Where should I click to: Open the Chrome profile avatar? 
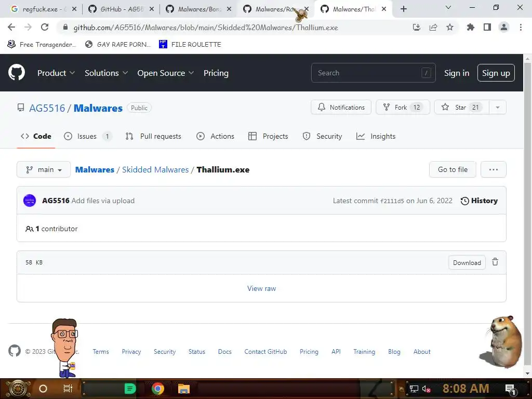click(x=504, y=27)
